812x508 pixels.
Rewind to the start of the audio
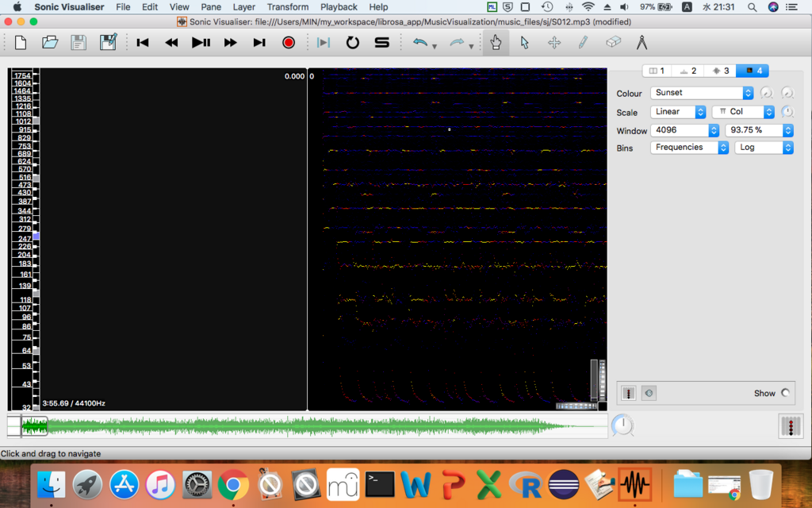143,43
